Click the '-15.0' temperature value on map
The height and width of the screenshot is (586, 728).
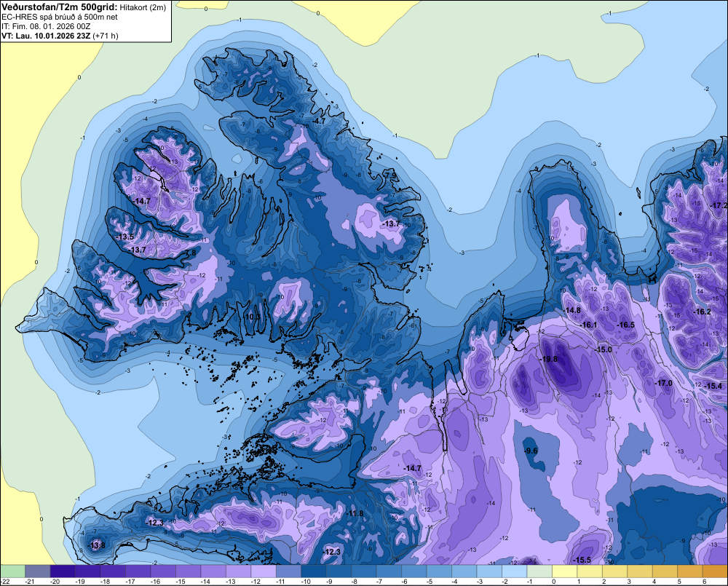pos(603,349)
